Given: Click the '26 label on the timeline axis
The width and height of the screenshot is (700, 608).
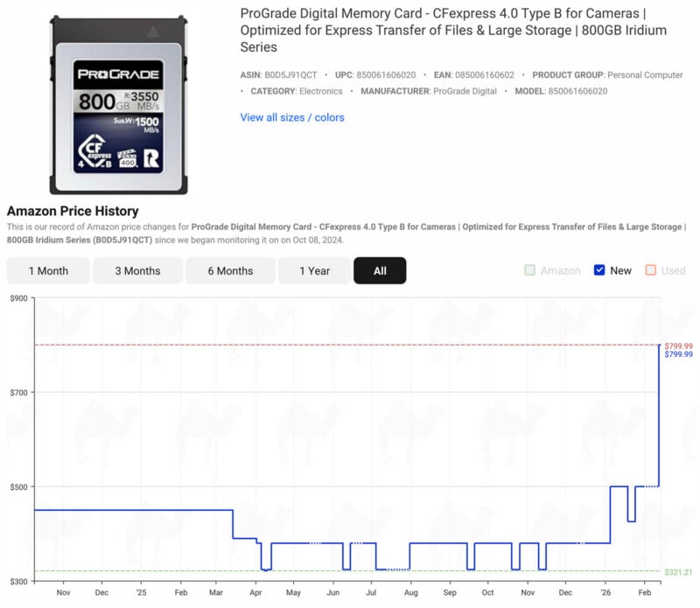Looking at the screenshot, I should tap(605, 591).
